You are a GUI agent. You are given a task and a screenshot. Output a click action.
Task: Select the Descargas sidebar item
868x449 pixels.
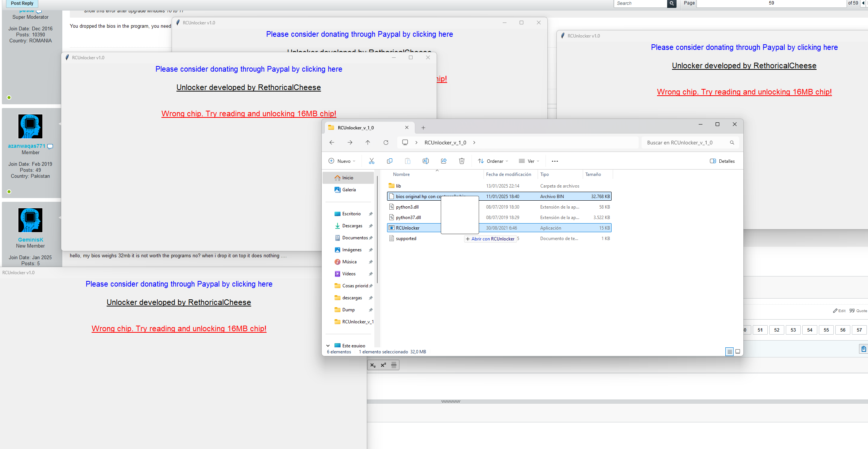[x=352, y=226]
